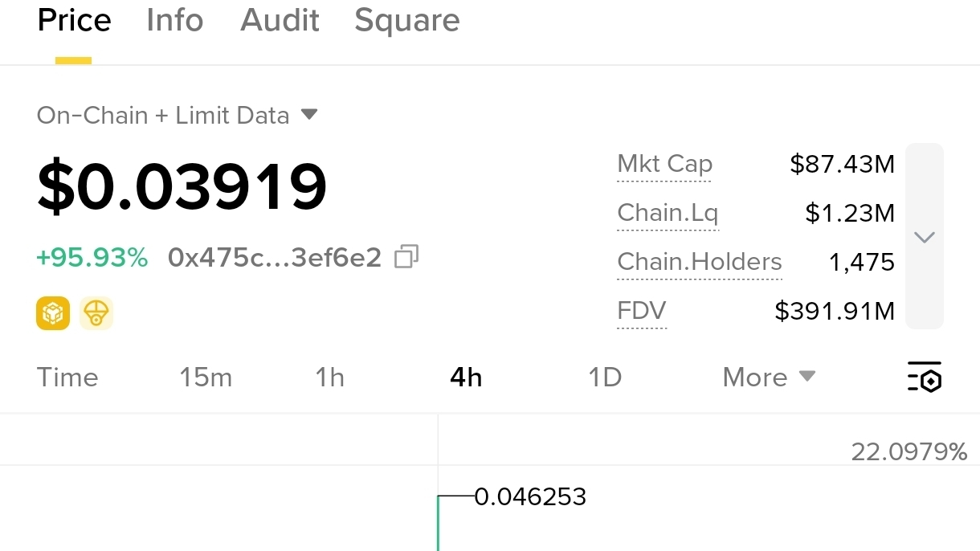
Task: Select the 15m chart interval
Action: (x=206, y=378)
